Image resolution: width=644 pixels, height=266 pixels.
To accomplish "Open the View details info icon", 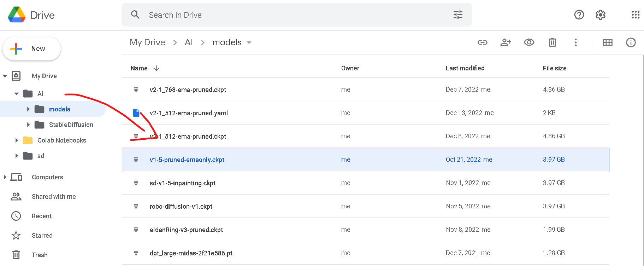I will 631,42.
